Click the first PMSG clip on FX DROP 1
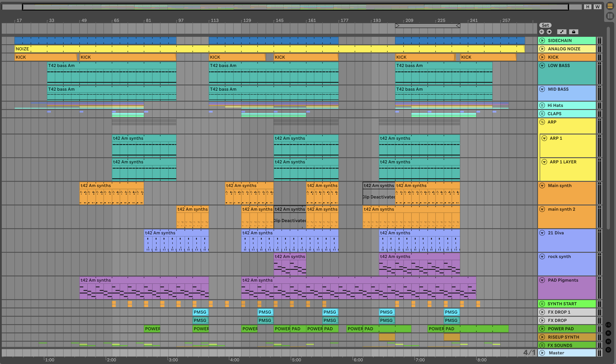Viewport: 616px width, 364px height. [200, 312]
